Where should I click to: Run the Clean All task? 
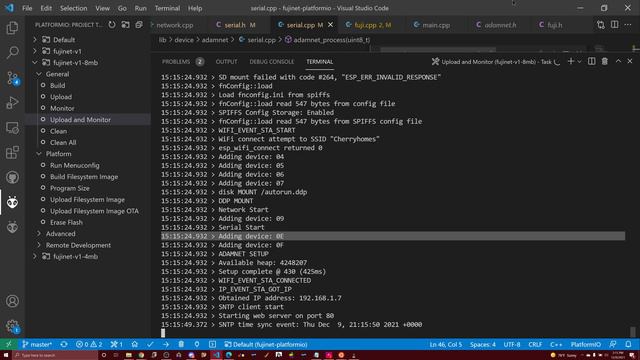pos(63,142)
